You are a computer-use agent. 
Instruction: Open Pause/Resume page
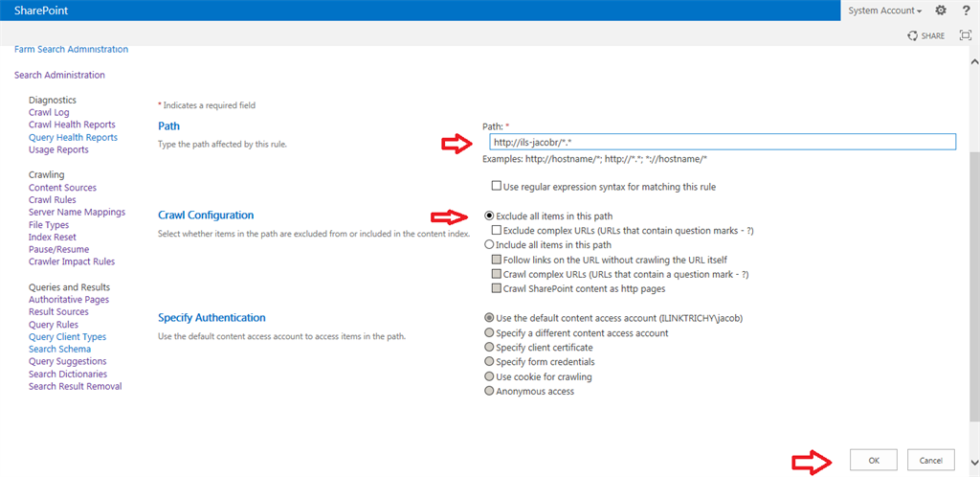57,249
